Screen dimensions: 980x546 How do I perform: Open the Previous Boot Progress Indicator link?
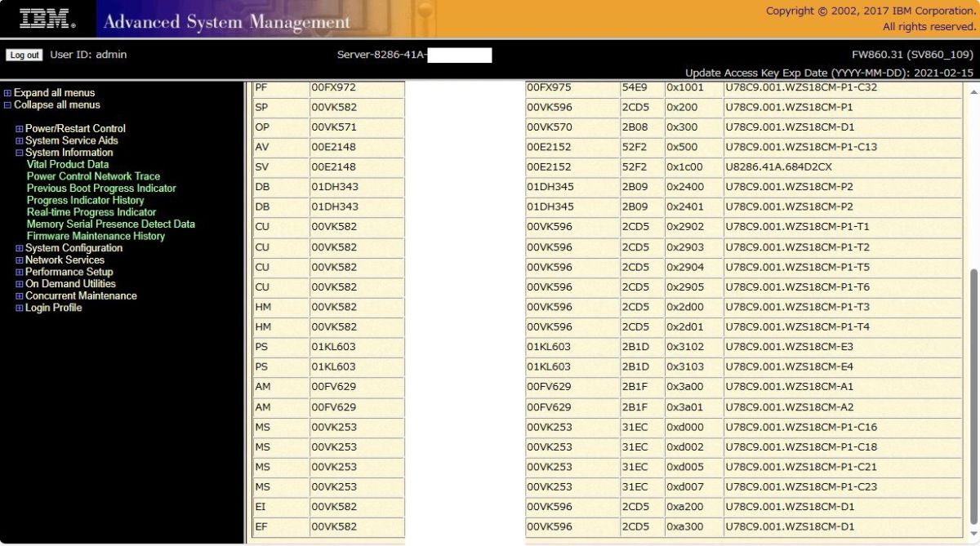(x=101, y=189)
